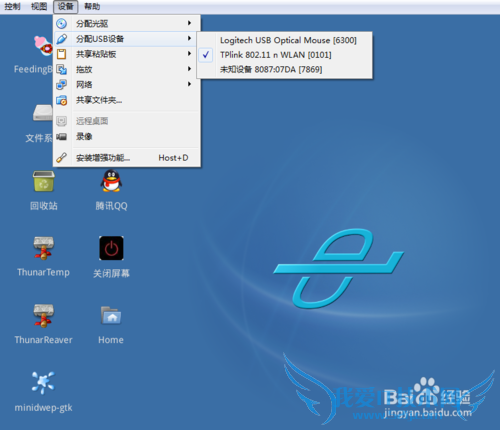Image resolution: width=500 pixels, height=430 pixels.
Task: Click the 回收站 label text
Action: pyautogui.click(x=44, y=206)
